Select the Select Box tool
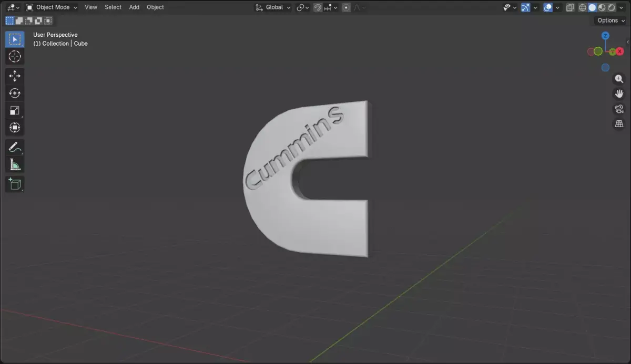 pos(15,39)
